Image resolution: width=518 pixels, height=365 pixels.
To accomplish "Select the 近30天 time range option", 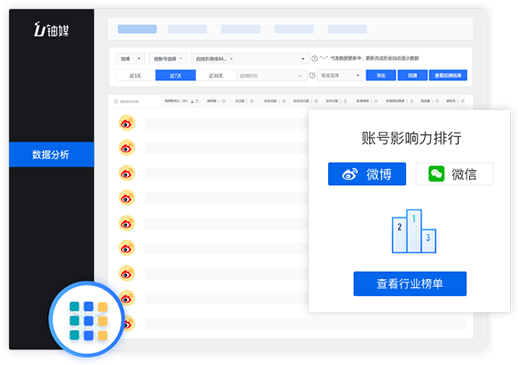I will [216, 75].
